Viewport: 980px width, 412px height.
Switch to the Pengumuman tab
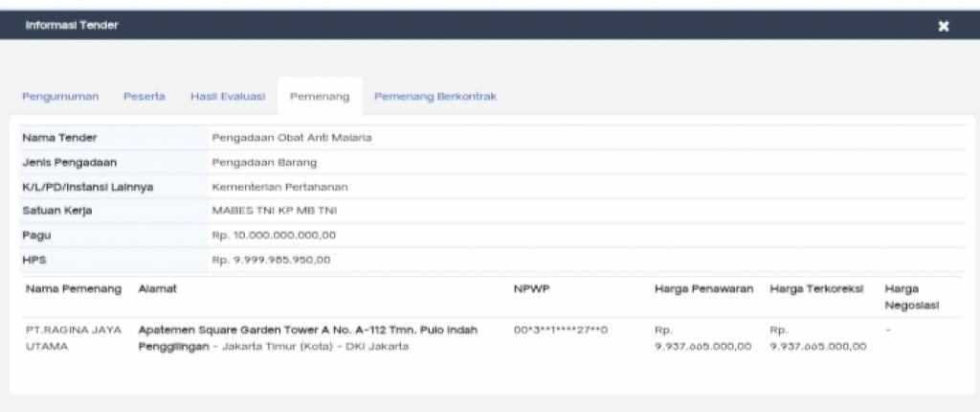[x=59, y=97]
